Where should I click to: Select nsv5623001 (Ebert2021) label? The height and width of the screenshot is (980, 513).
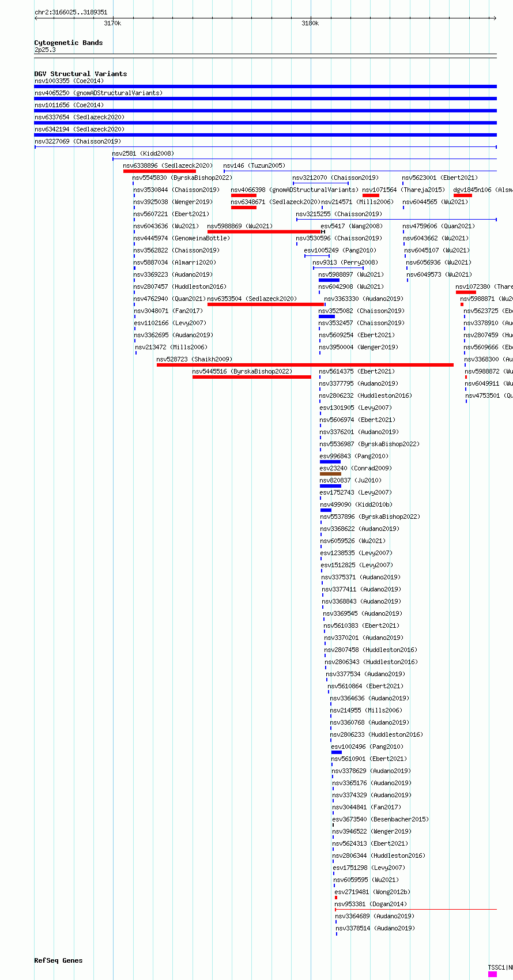pyautogui.click(x=440, y=178)
